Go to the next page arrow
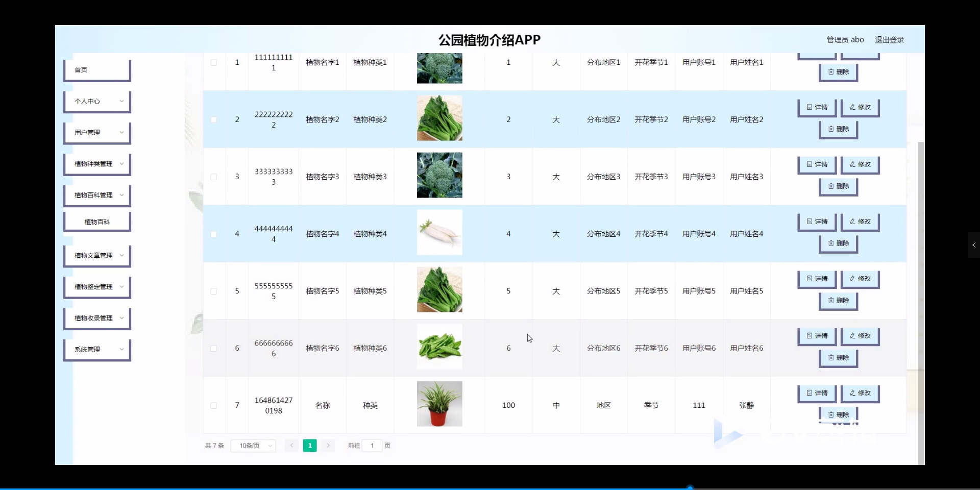 (x=328, y=446)
